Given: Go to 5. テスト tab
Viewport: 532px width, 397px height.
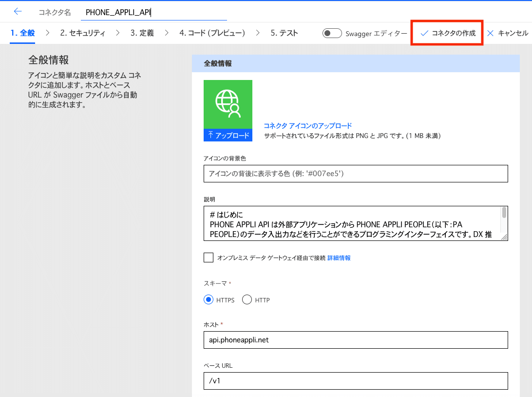Looking at the screenshot, I should (284, 33).
